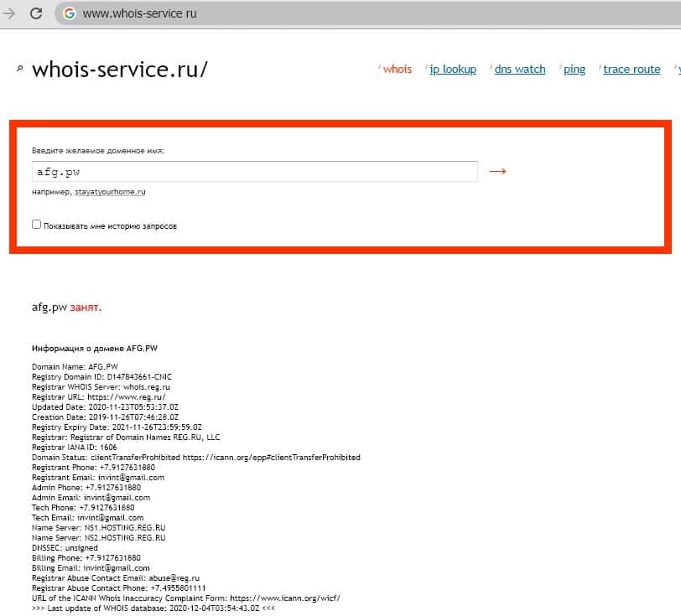This screenshot has height=616, width=681.
Task: Click the 'Registrar of Domain Names REG.RU, LLC' line
Action: [x=126, y=437]
